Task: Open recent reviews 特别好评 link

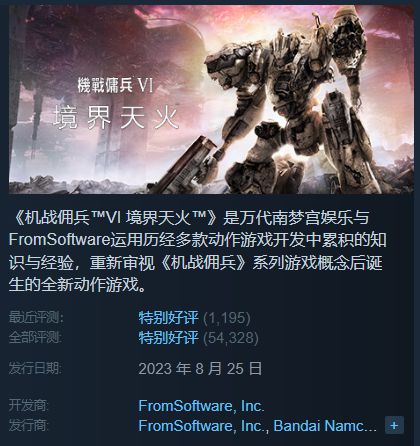Action: (x=168, y=317)
